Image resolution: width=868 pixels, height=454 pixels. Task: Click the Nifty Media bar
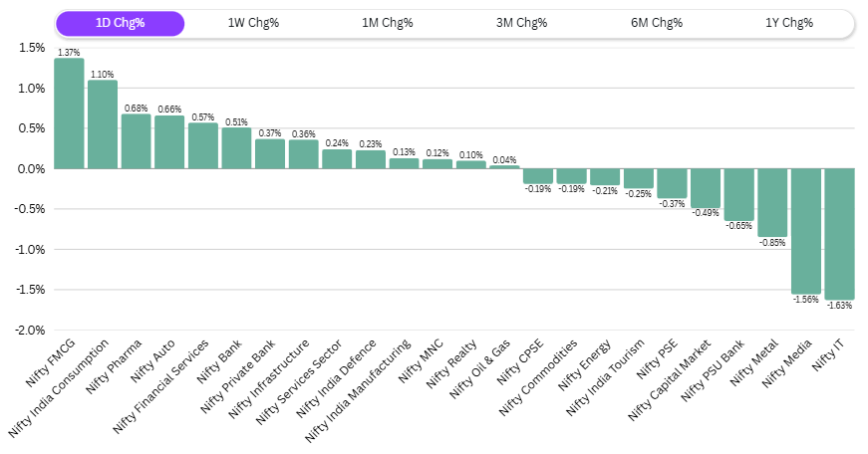pos(805,231)
